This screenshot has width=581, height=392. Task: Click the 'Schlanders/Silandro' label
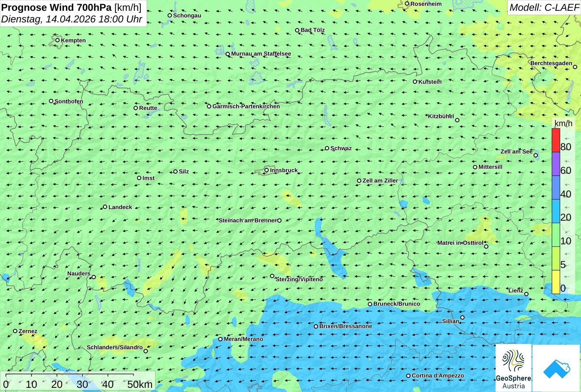(115, 347)
